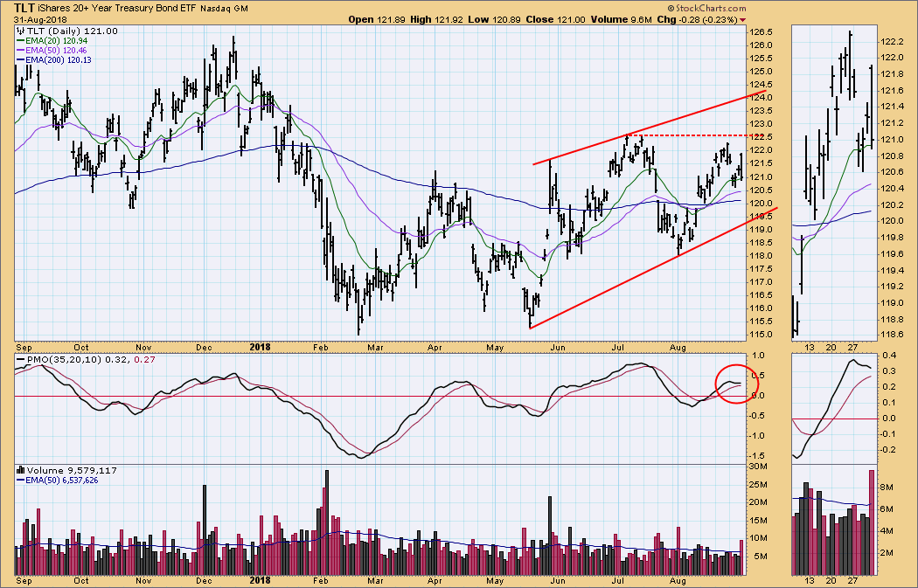Open the StockCharts.com copyright label
The image size is (918, 588).
707,8
